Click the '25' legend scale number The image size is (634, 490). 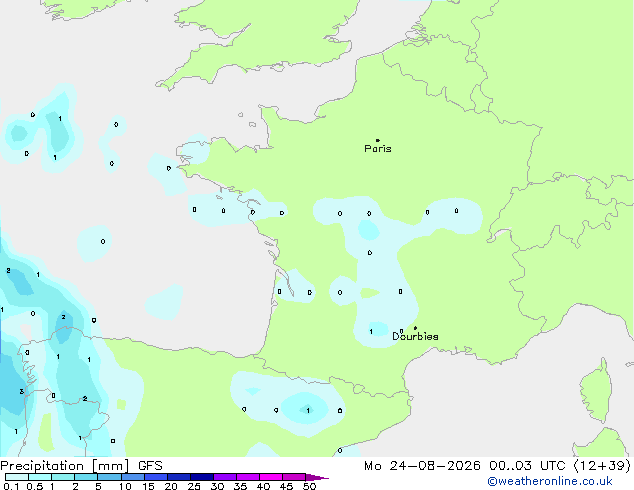tap(194, 486)
